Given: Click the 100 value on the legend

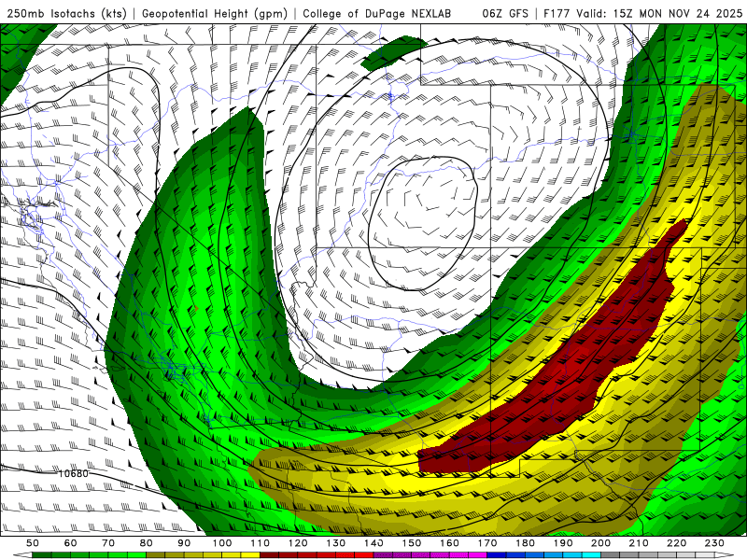Looking at the screenshot, I should (222, 543).
